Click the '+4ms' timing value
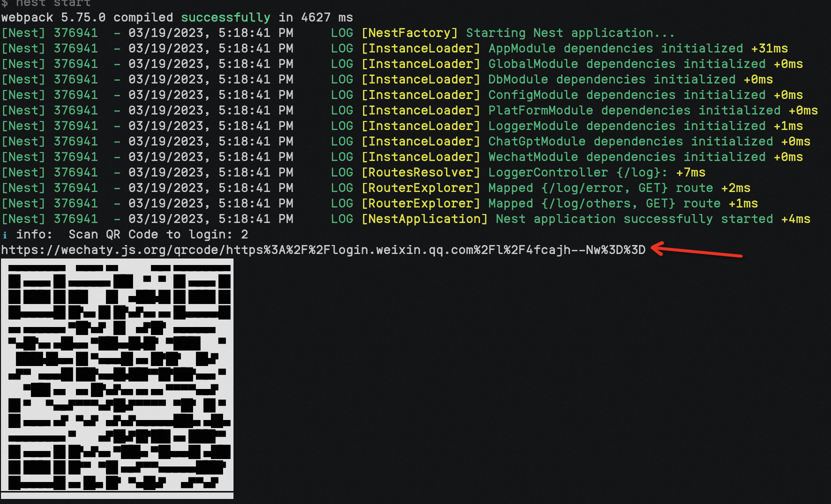831x504 pixels. tap(795, 219)
